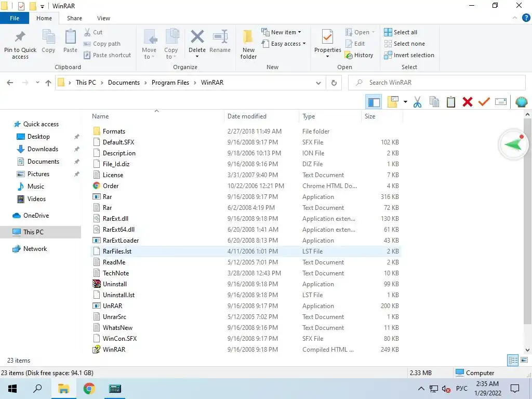This screenshot has width=532, height=399.
Task: Click the red X delete toolbar icon
Action: click(468, 102)
